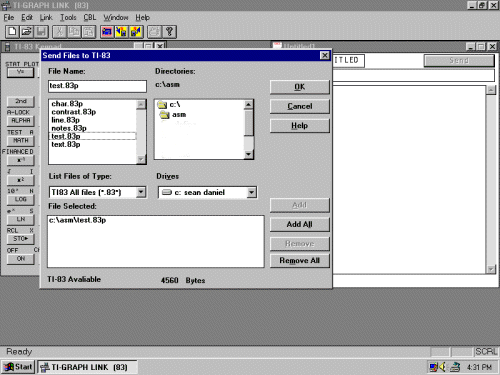Viewport: 500px width, 375px height.
Task: Click the ON key on keypad
Action: click(x=21, y=259)
